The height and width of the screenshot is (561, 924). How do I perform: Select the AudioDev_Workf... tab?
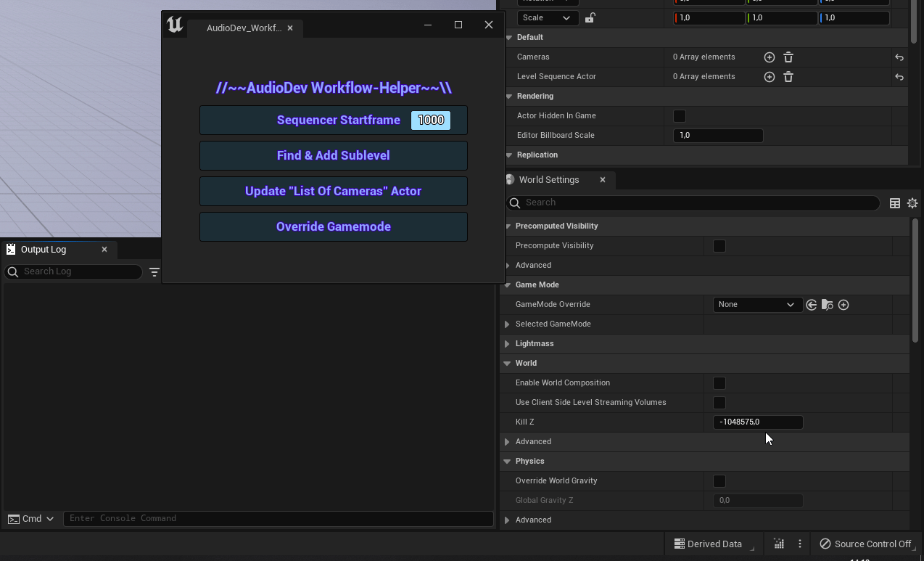click(244, 28)
